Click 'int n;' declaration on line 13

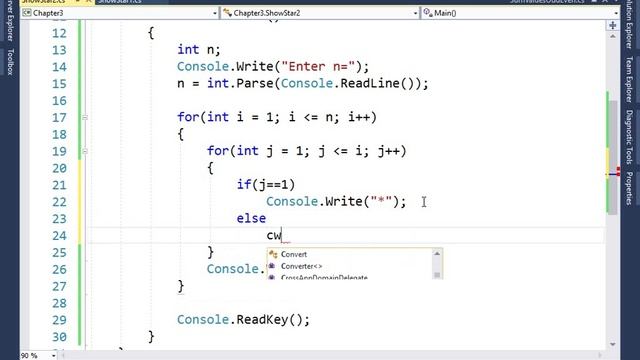[x=199, y=50]
